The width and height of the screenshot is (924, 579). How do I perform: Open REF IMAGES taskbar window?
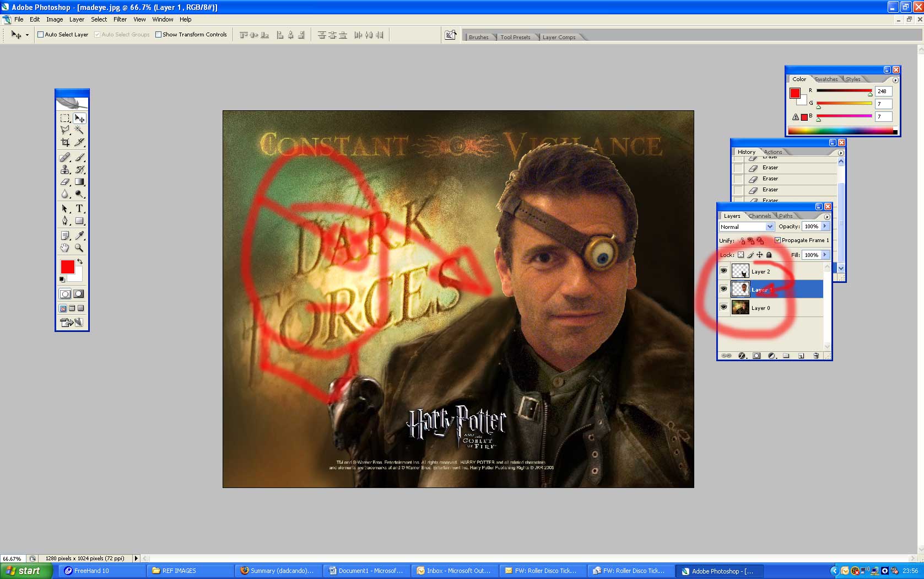pos(190,571)
